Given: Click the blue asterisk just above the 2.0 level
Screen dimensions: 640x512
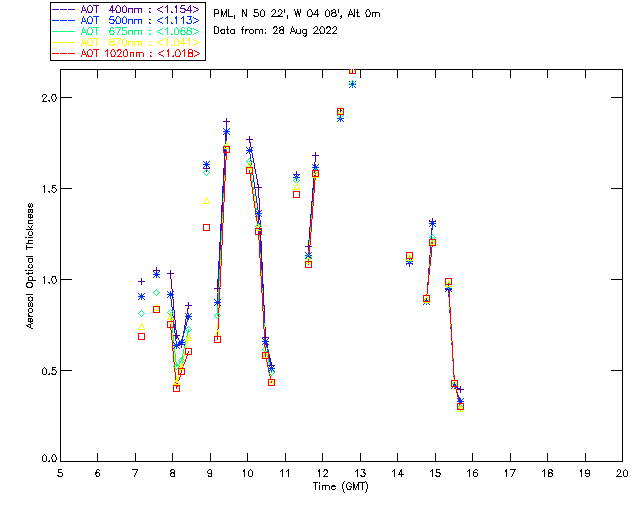Looking at the screenshot, I should [x=352, y=85].
